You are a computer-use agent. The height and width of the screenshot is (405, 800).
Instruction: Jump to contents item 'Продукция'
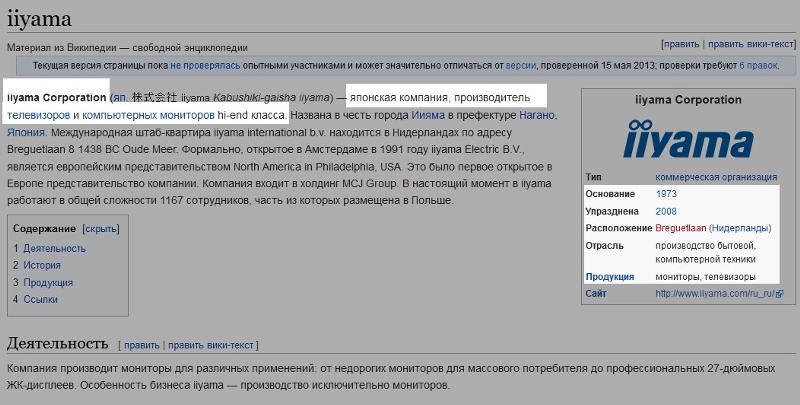pos(48,283)
